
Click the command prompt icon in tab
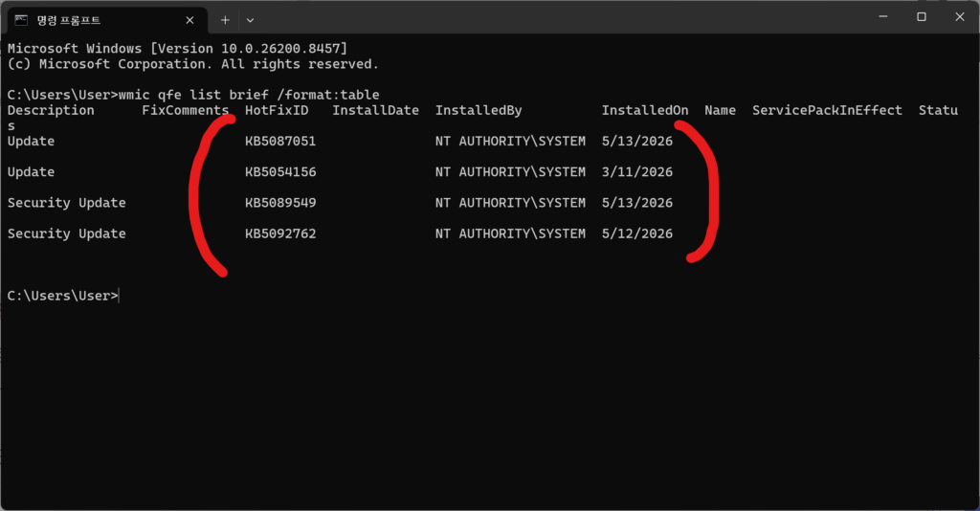(21, 20)
